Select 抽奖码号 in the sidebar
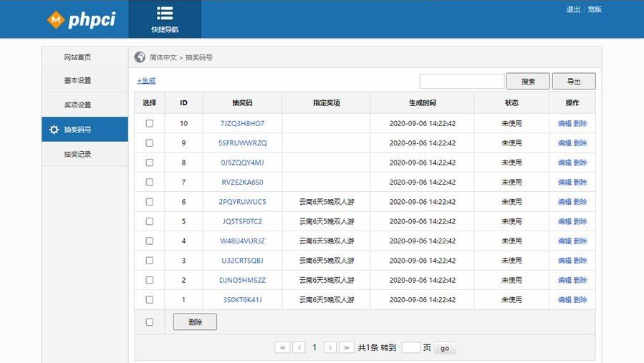 coord(85,130)
